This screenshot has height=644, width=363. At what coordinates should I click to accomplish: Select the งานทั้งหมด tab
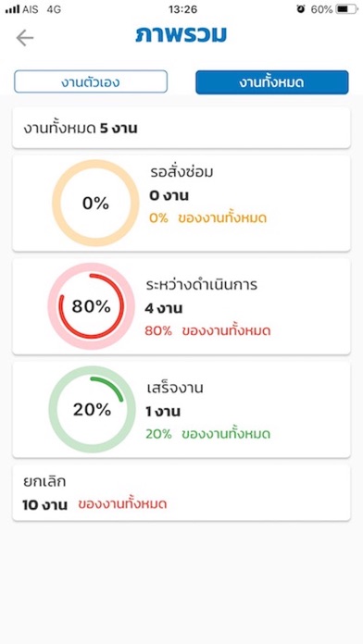(x=271, y=82)
